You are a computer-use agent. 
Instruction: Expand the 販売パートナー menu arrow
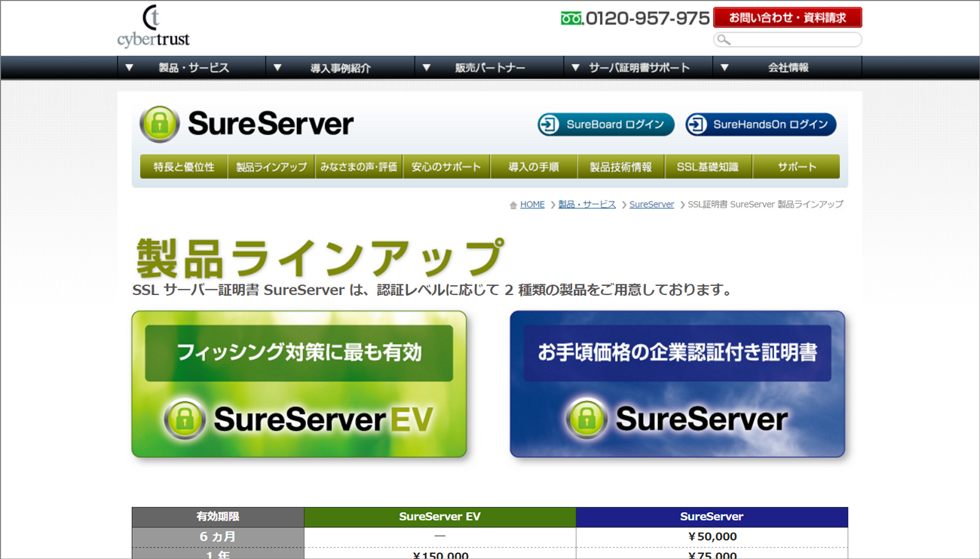pos(427,68)
